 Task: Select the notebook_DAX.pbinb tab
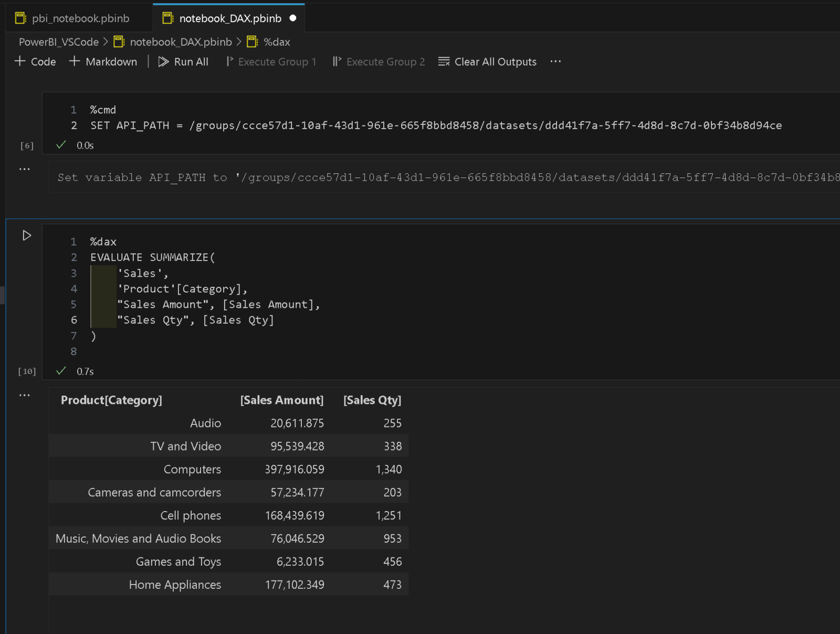point(229,18)
